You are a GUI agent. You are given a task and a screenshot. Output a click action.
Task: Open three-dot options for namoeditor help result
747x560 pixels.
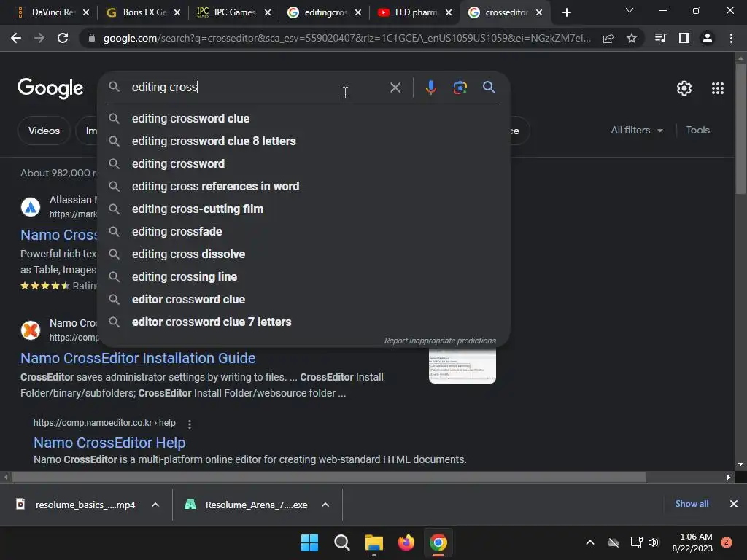point(190,424)
